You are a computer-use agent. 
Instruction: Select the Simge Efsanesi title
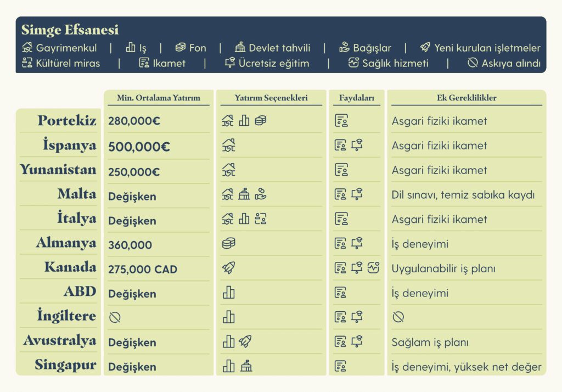coord(70,30)
